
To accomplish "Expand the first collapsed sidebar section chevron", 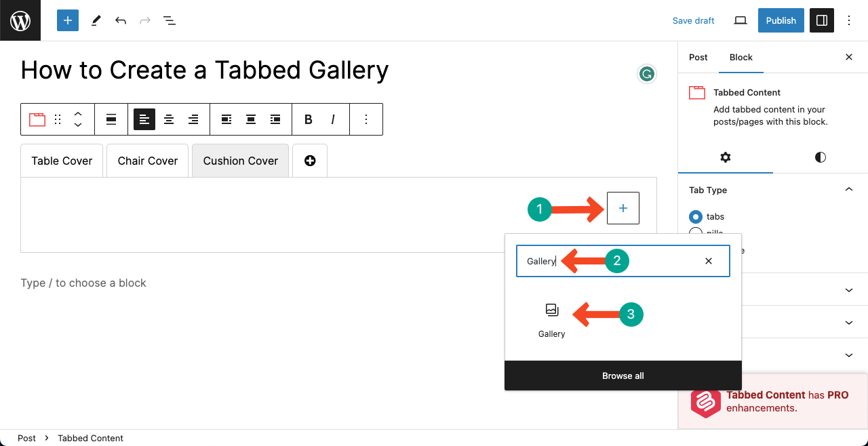I will click(x=848, y=289).
